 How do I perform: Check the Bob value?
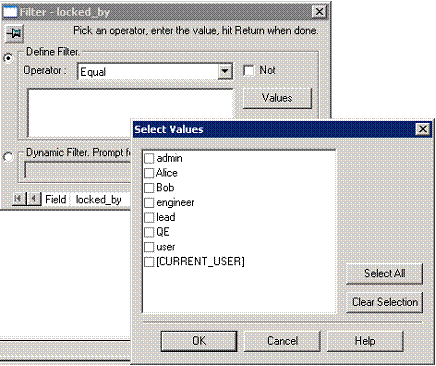coord(149,188)
